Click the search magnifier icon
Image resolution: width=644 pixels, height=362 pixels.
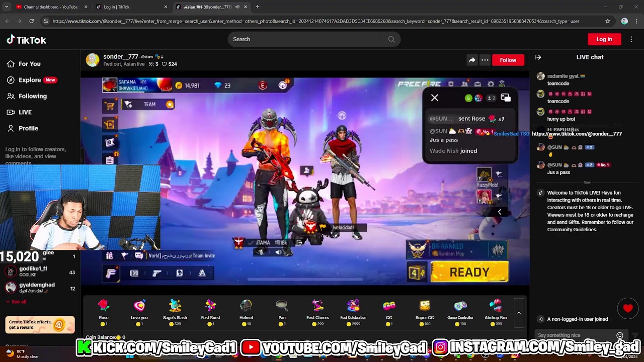[x=391, y=39]
